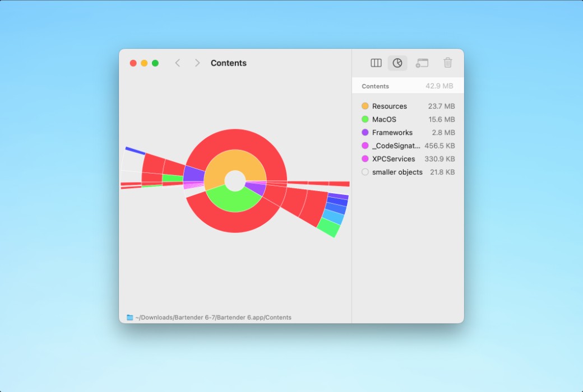Click the 23.7 MB size value

point(441,106)
